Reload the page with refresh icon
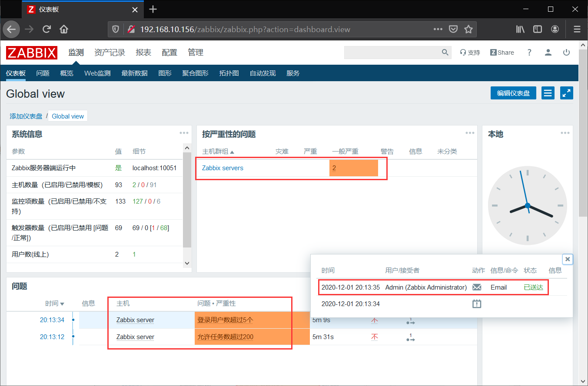This screenshot has height=386, width=588. 47,29
